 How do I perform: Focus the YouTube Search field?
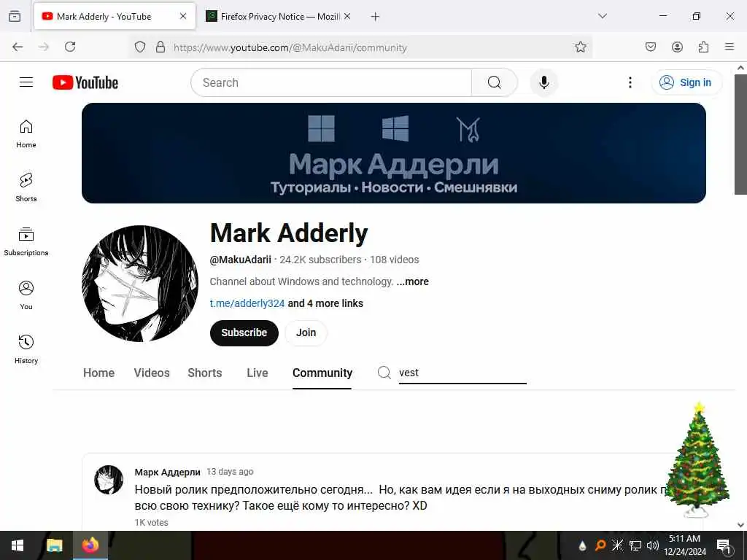pyautogui.click(x=332, y=82)
